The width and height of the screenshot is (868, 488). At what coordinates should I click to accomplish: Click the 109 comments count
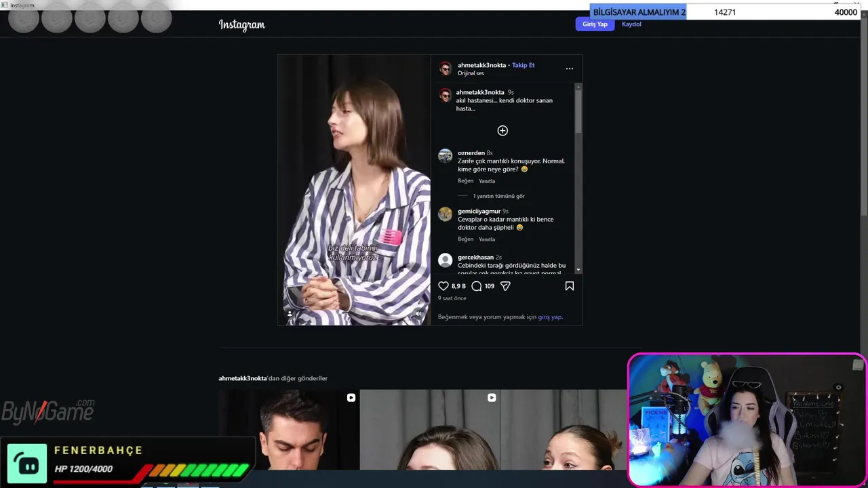coord(489,286)
